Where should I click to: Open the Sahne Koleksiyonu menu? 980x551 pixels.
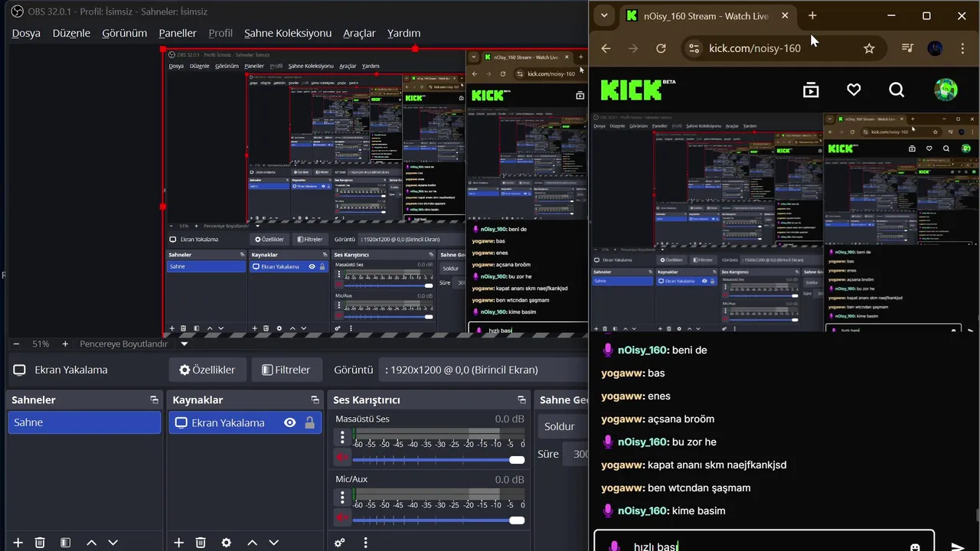pyautogui.click(x=288, y=33)
